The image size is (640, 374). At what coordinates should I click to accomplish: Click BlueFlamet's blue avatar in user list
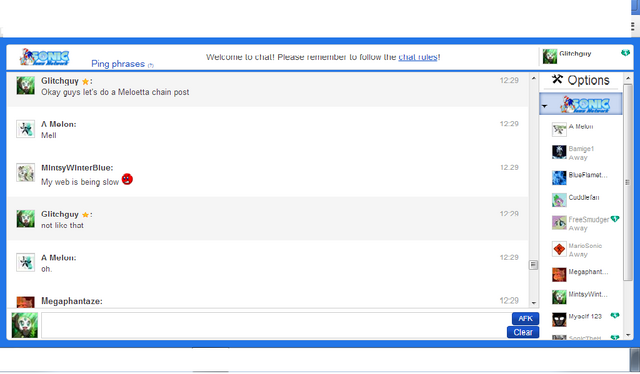pyautogui.click(x=559, y=178)
